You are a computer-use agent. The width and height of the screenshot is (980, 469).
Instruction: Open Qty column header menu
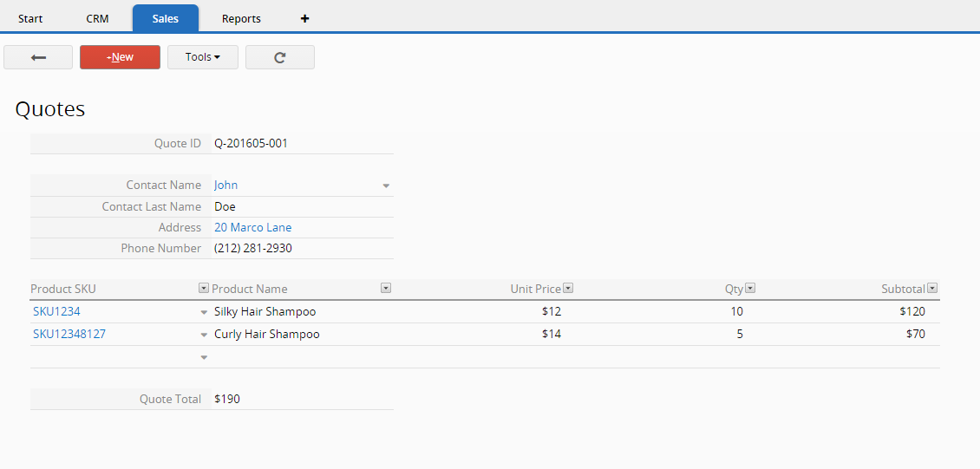click(751, 288)
